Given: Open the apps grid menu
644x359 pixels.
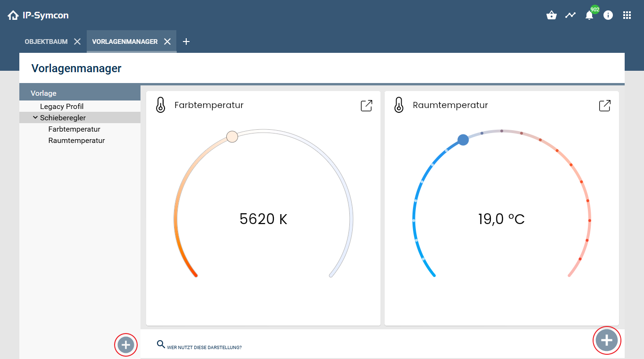Looking at the screenshot, I should coord(627,15).
